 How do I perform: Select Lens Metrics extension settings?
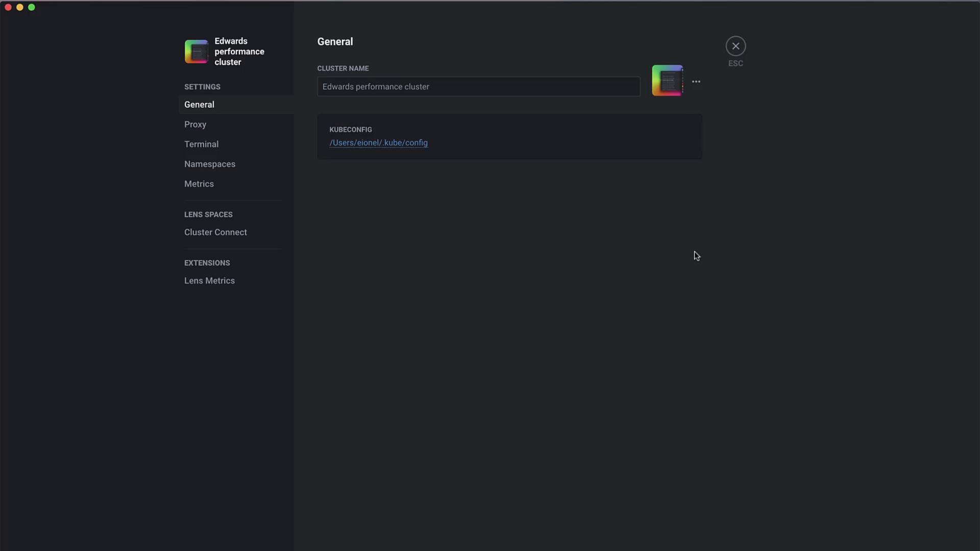point(209,281)
